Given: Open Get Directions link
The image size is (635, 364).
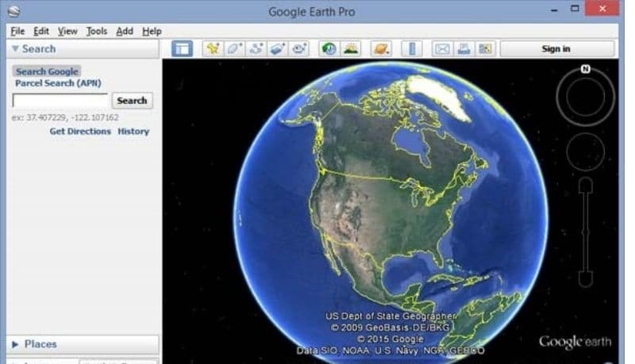Looking at the screenshot, I should tap(80, 131).
